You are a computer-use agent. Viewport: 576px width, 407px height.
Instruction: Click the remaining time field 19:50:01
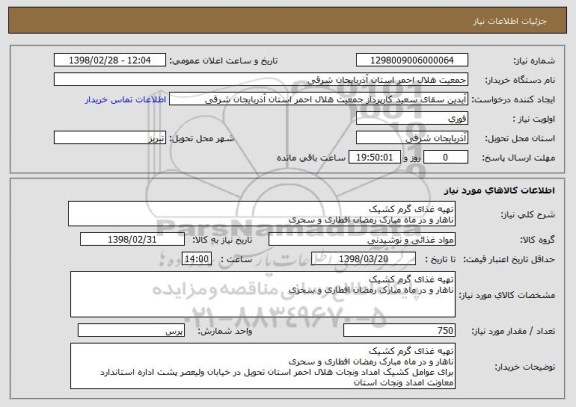click(374, 158)
